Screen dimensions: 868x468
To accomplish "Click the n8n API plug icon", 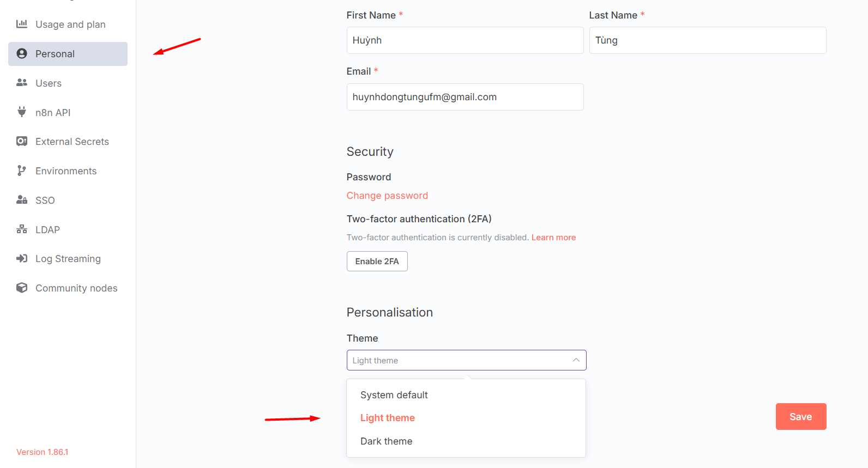I will pyautogui.click(x=22, y=112).
